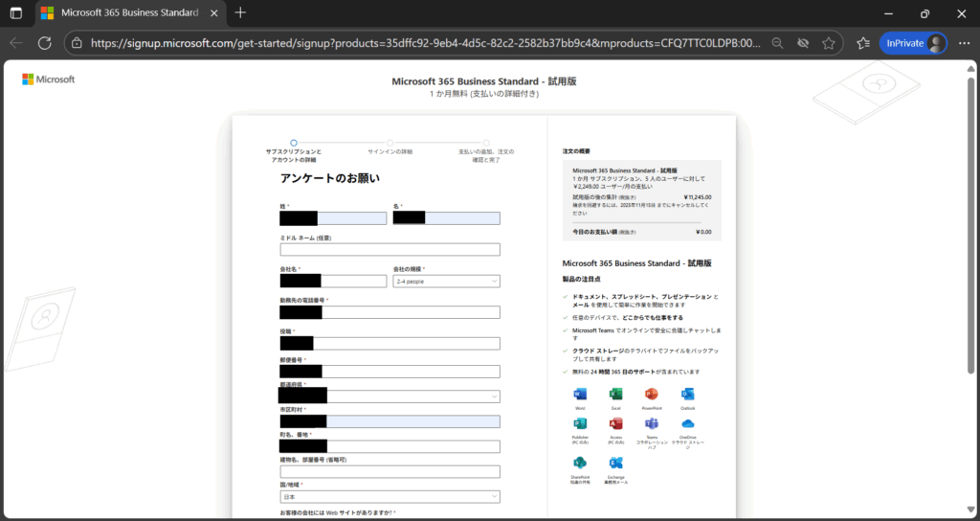Click the 勤務先の電話番号 input field
This screenshot has width=980, height=521.
(390, 312)
